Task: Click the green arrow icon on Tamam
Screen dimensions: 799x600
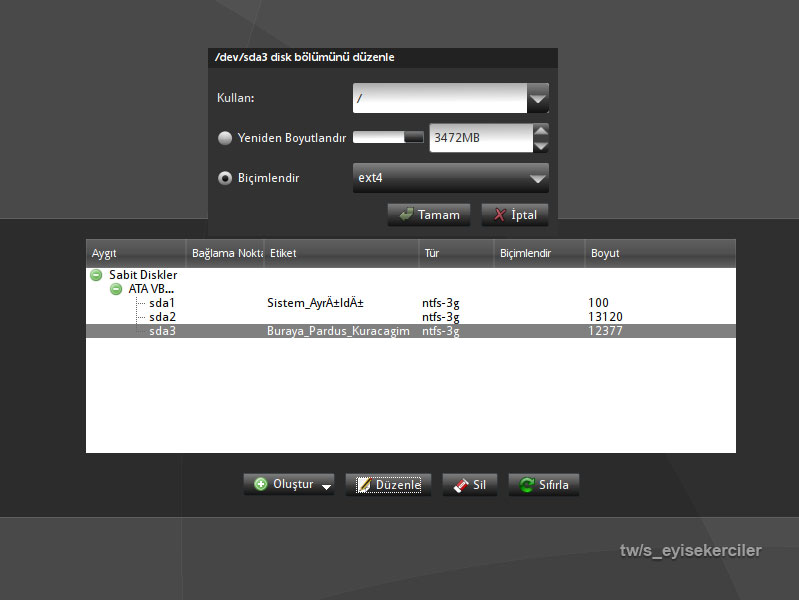Action: 406,214
